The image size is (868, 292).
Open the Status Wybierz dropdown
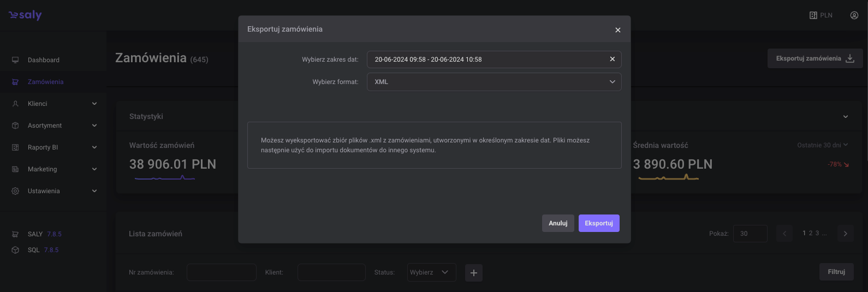431,272
